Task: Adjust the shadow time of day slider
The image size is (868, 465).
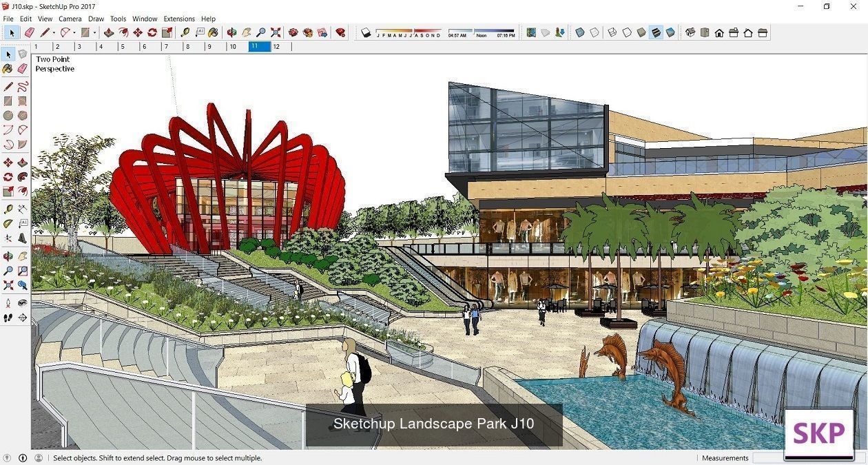Action: [x=481, y=31]
